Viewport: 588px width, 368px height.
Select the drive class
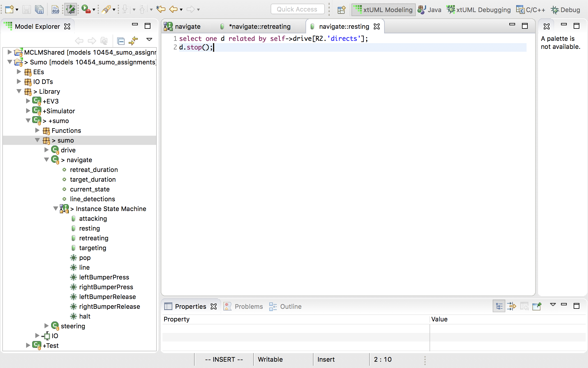[x=68, y=150]
